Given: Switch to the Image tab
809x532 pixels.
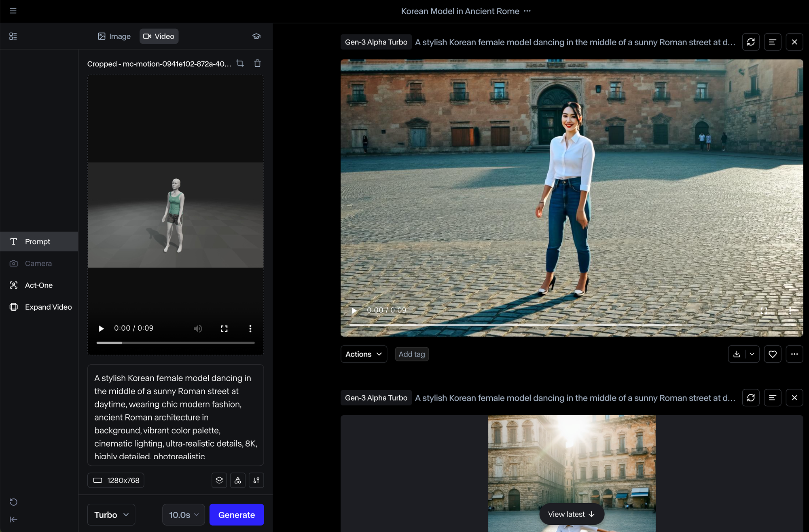Looking at the screenshot, I should pyautogui.click(x=114, y=36).
